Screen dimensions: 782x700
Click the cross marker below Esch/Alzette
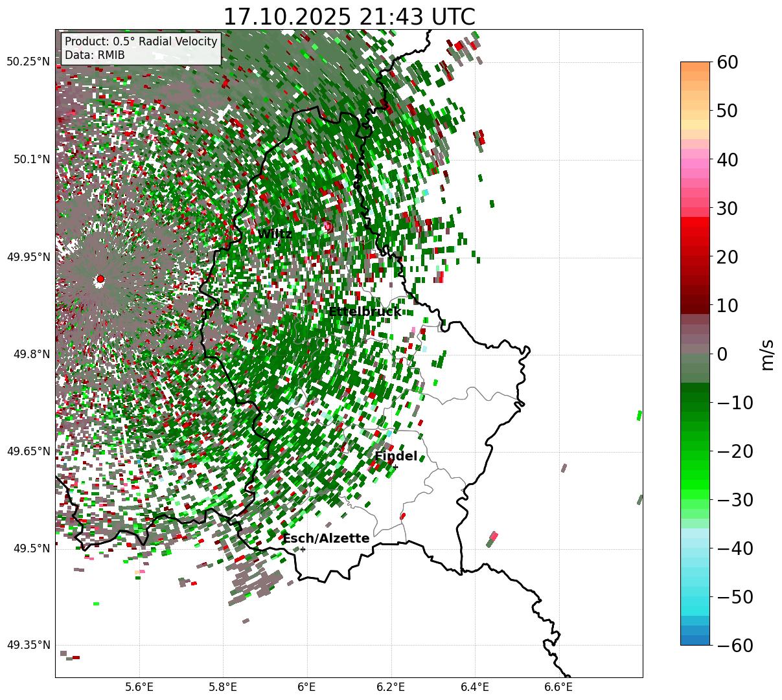[303, 549]
